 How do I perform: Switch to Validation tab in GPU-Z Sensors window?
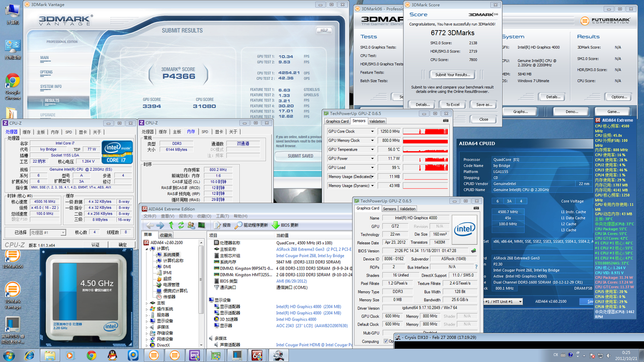[x=377, y=121]
